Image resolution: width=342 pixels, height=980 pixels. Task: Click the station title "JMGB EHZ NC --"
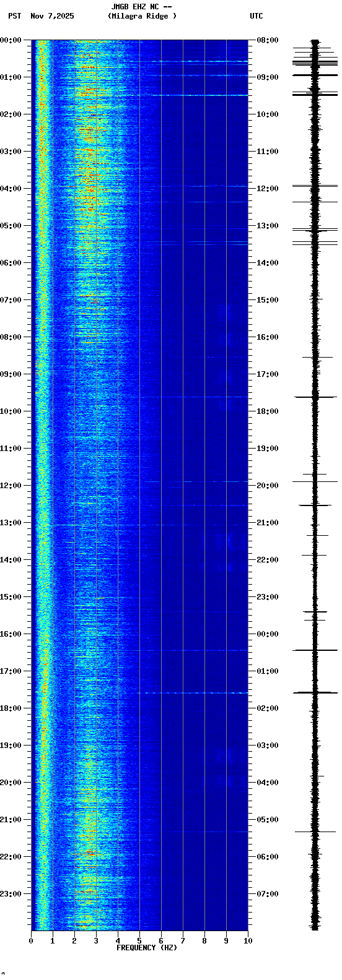(x=141, y=7)
